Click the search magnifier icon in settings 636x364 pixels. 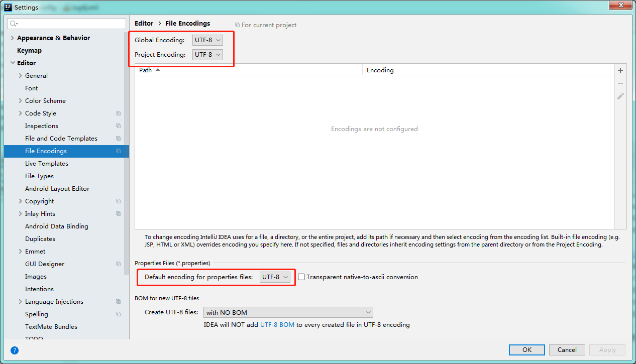[14, 24]
